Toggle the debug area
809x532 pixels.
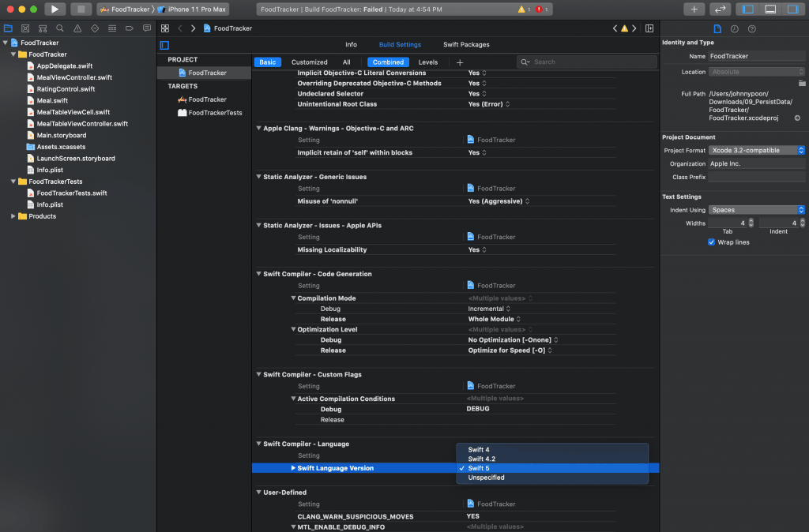(x=770, y=9)
